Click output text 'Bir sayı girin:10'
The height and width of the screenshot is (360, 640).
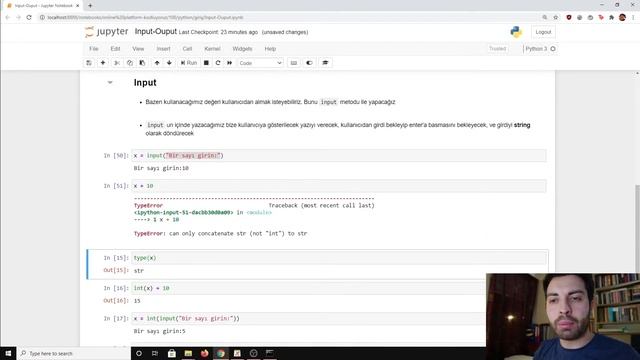point(161,168)
